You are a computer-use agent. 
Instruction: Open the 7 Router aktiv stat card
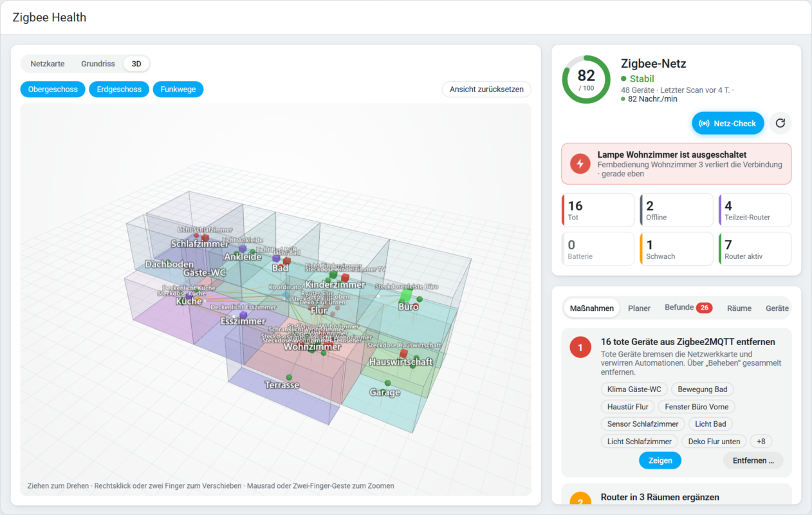pos(755,249)
